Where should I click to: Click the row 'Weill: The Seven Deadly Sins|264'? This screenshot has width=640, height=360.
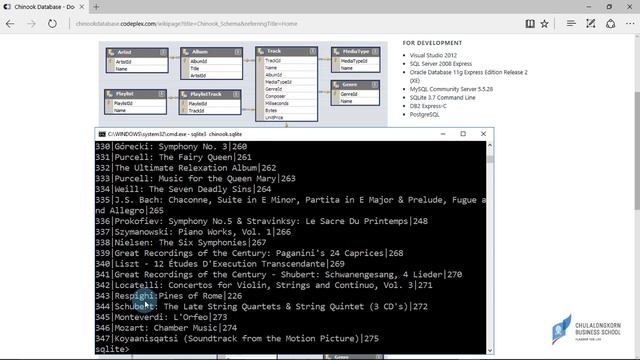(x=183, y=189)
